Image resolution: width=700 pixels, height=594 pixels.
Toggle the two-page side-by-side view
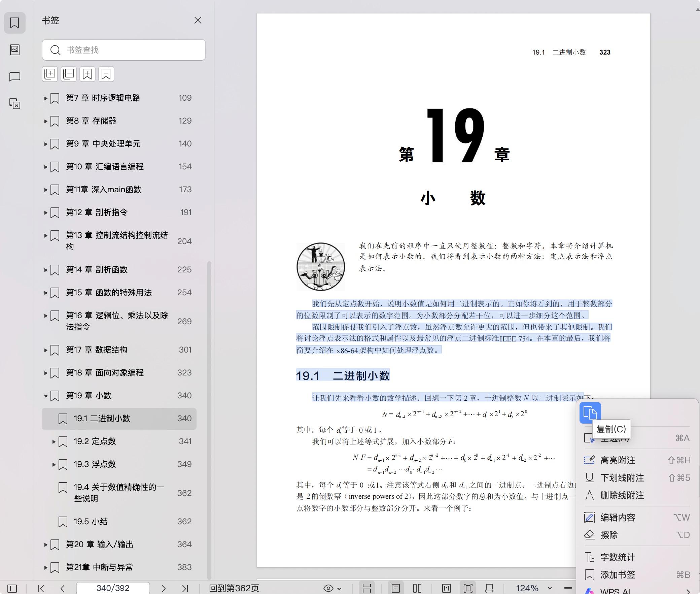[x=417, y=588]
